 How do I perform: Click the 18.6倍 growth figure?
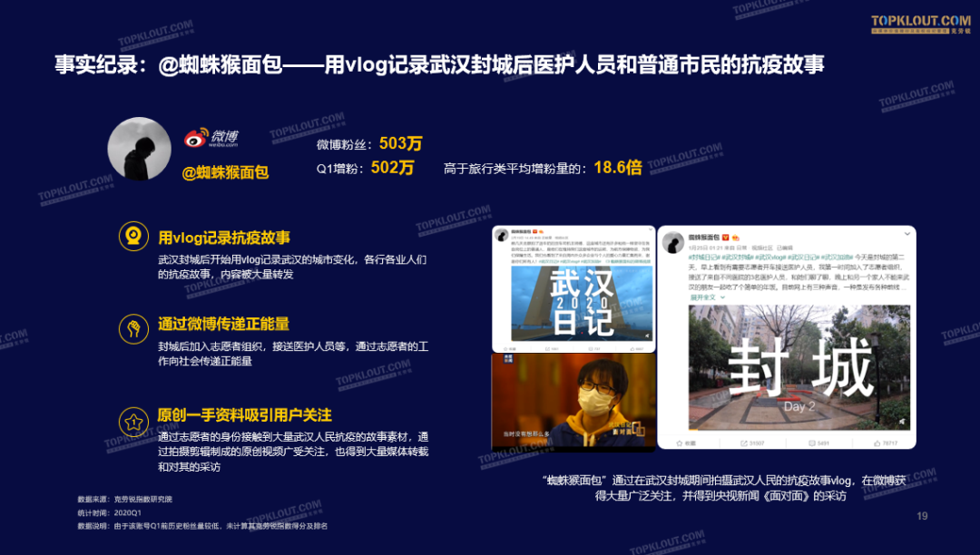point(618,167)
